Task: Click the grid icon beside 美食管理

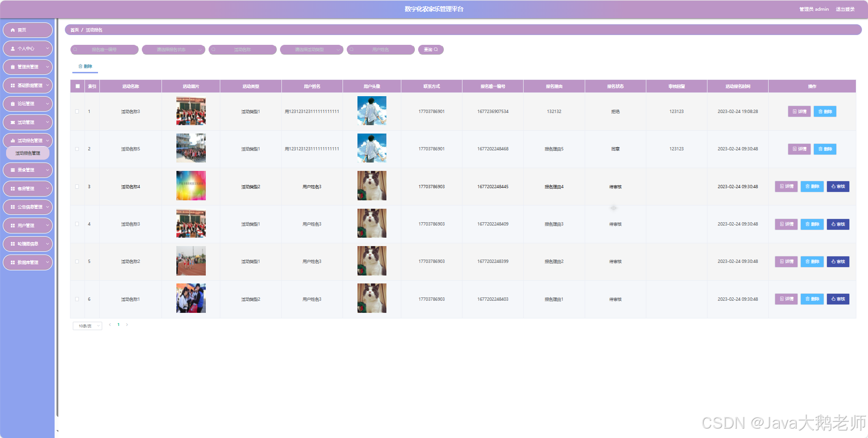Action: [x=13, y=170]
